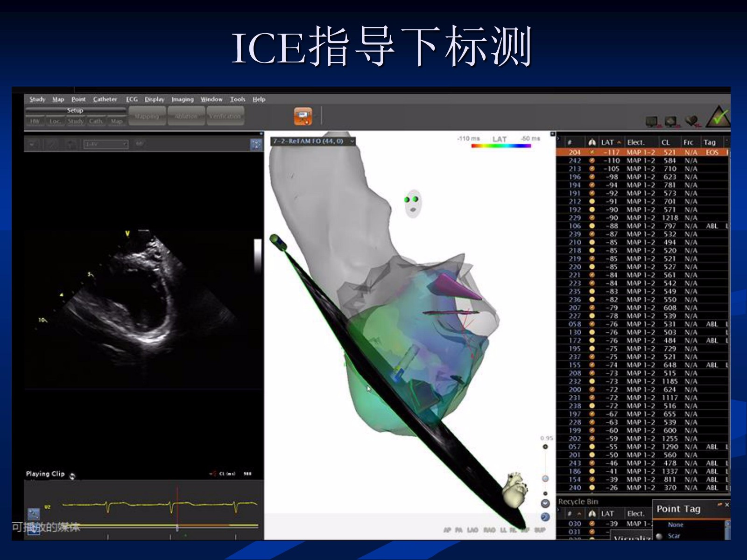
Task: Select point row 058
Action: (x=642, y=324)
